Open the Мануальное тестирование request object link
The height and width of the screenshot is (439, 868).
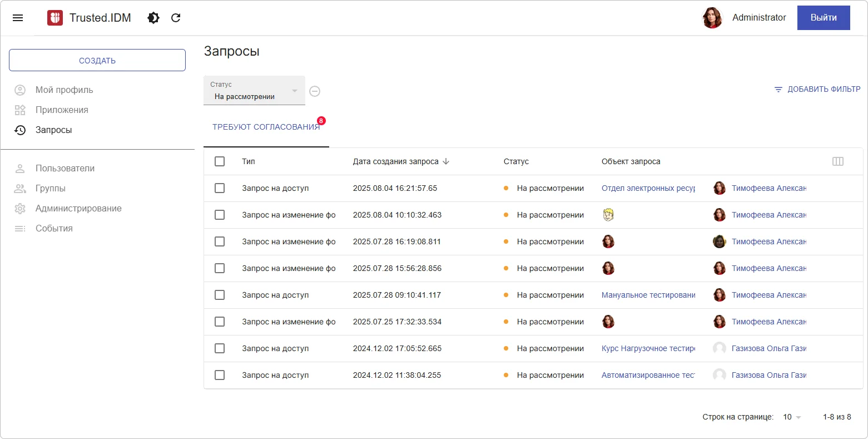point(648,295)
